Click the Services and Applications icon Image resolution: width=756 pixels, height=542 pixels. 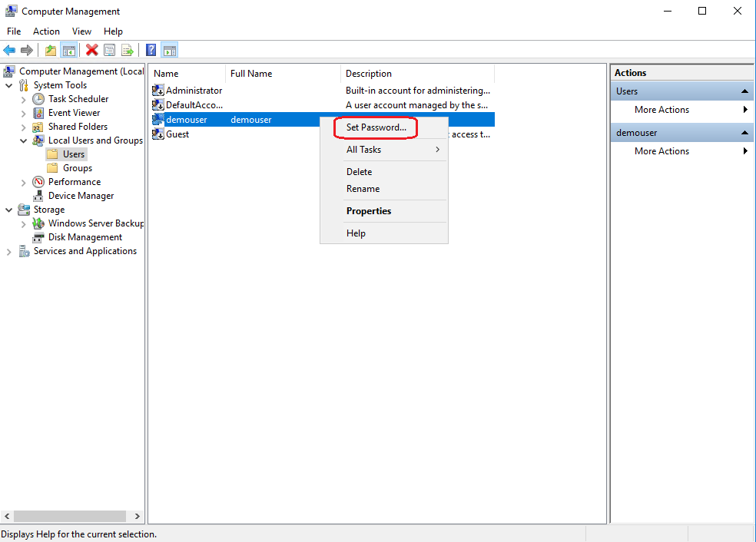[x=24, y=252]
